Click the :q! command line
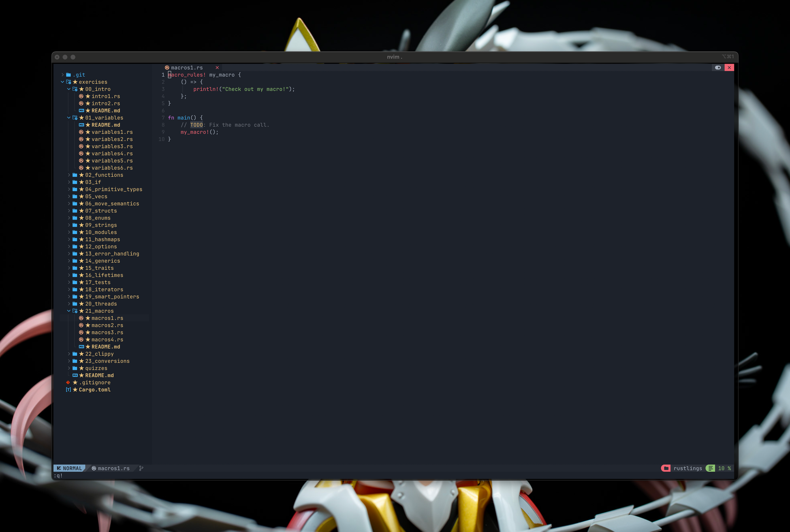The height and width of the screenshot is (532, 790). [x=58, y=476]
